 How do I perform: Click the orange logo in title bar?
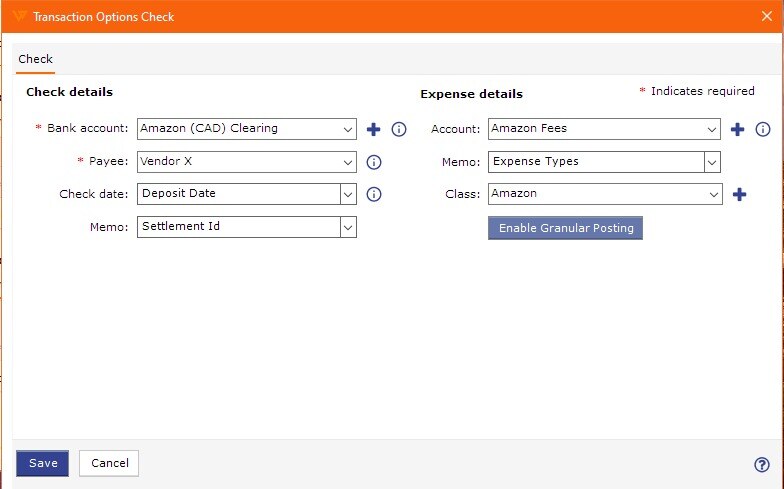pyautogui.click(x=19, y=16)
